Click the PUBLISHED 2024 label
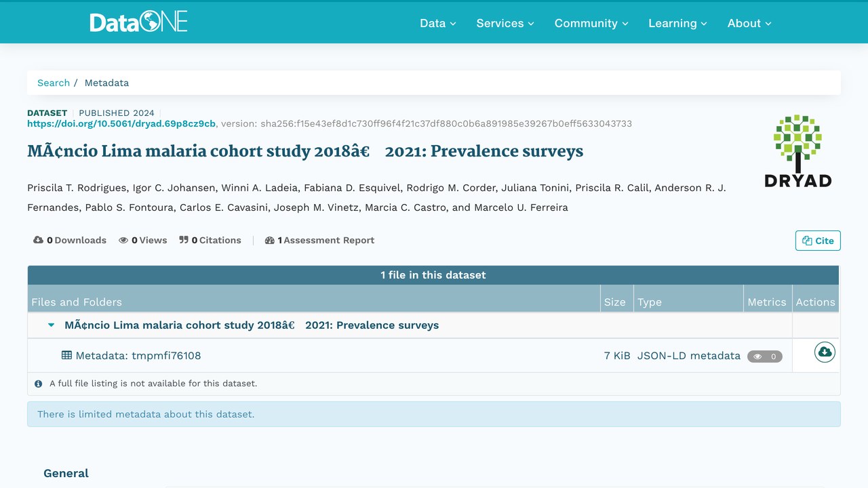 [x=117, y=113]
